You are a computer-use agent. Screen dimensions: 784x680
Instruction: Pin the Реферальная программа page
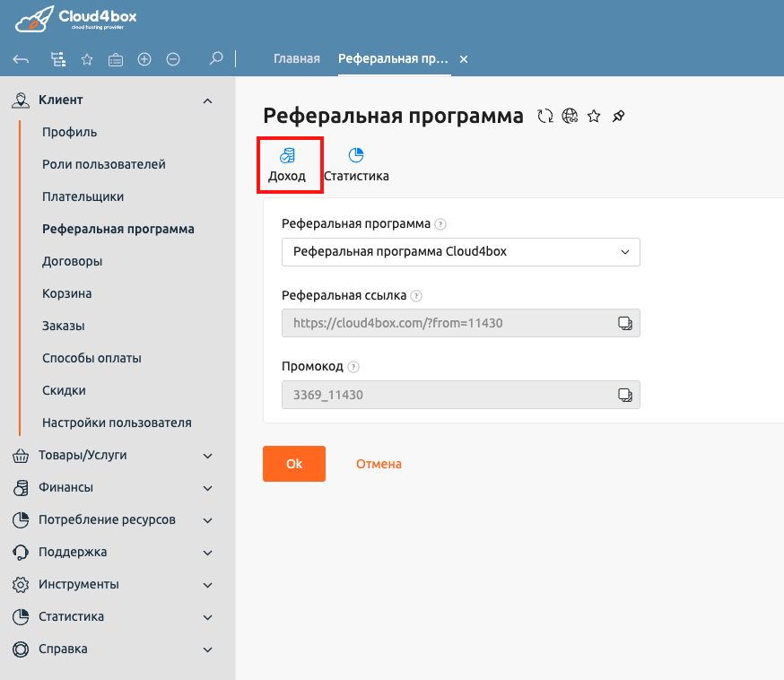pyautogui.click(x=617, y=116)
